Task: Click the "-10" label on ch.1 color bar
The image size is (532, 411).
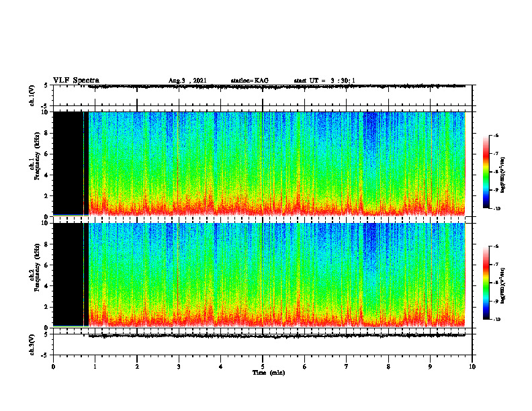Action: click(x=496, y=209)
